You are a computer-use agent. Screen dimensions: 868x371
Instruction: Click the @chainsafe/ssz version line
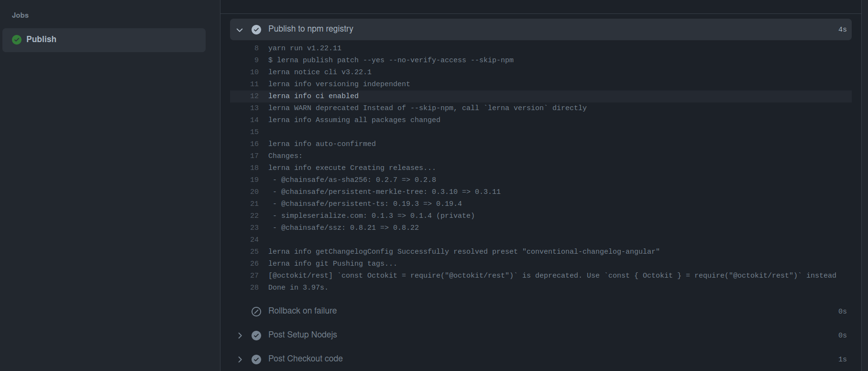346,228
